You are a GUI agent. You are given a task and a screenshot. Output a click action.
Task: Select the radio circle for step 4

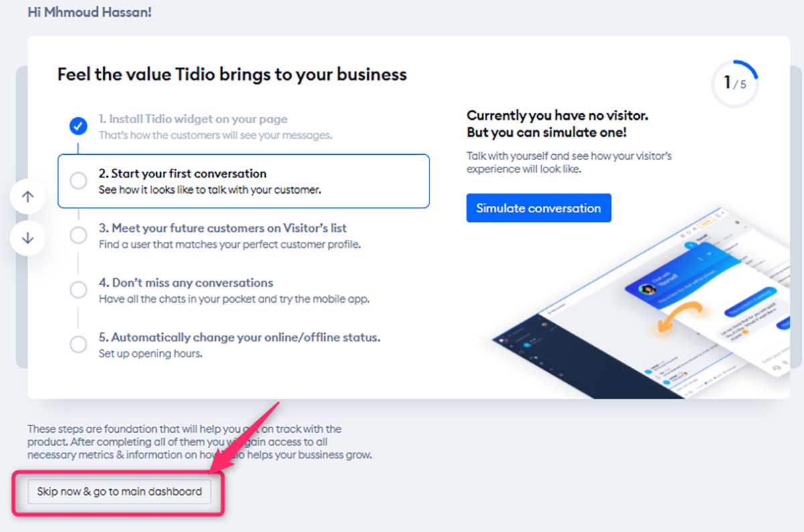[x=78, y=290]
